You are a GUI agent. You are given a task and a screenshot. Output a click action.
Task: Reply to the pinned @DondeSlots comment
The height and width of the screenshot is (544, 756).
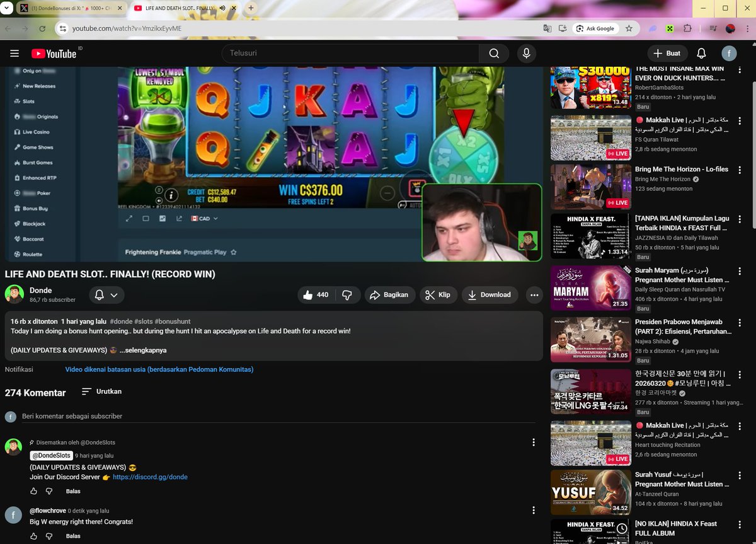(73, 491)
